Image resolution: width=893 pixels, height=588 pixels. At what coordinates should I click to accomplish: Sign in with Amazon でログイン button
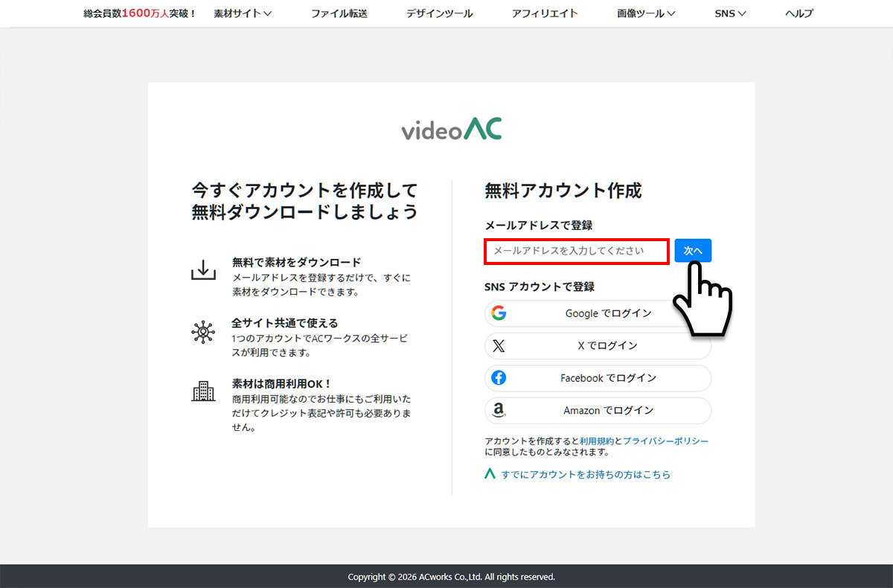pyautogui.click(x=598, y=410)
